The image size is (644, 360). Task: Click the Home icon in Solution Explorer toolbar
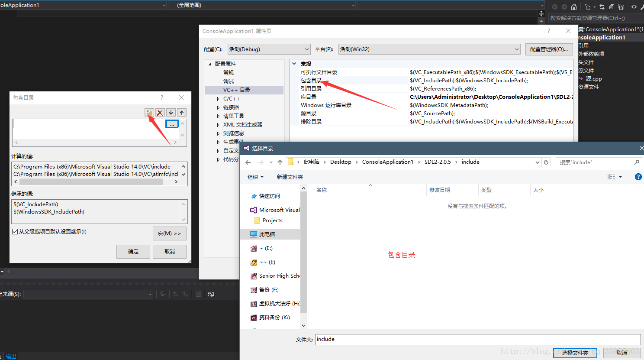(x=574, y=7)
